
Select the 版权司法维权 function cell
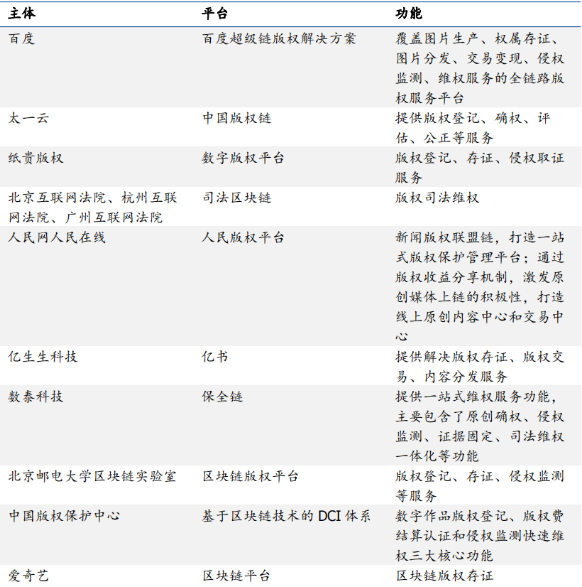(437, 198)
